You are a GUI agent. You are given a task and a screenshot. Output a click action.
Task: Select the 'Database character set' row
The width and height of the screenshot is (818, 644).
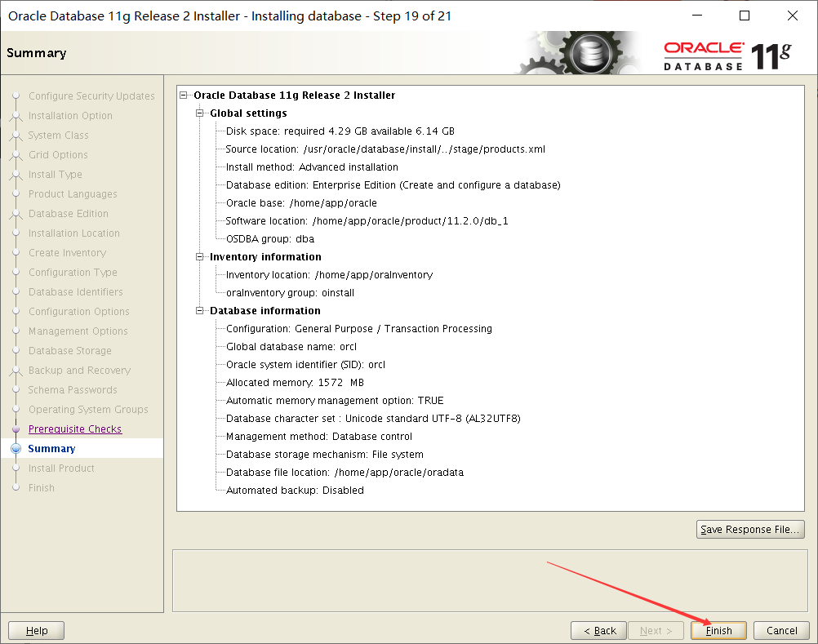coord(374,419)
